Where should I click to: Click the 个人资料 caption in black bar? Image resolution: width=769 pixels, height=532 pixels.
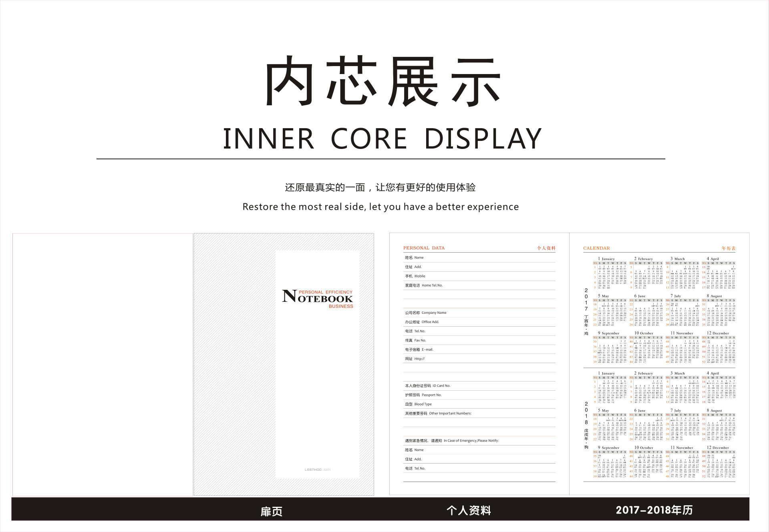[x=469, y=510]
